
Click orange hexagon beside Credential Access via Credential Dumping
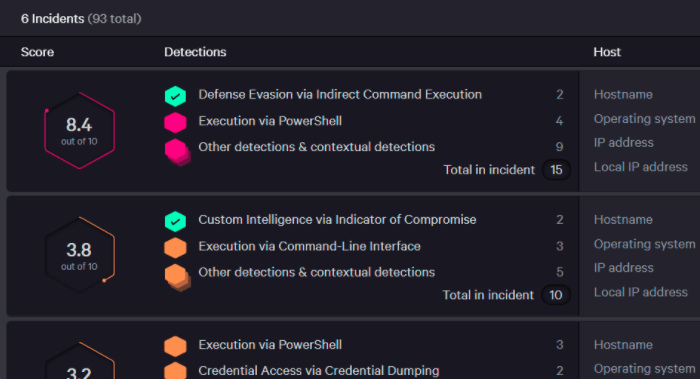175,371
